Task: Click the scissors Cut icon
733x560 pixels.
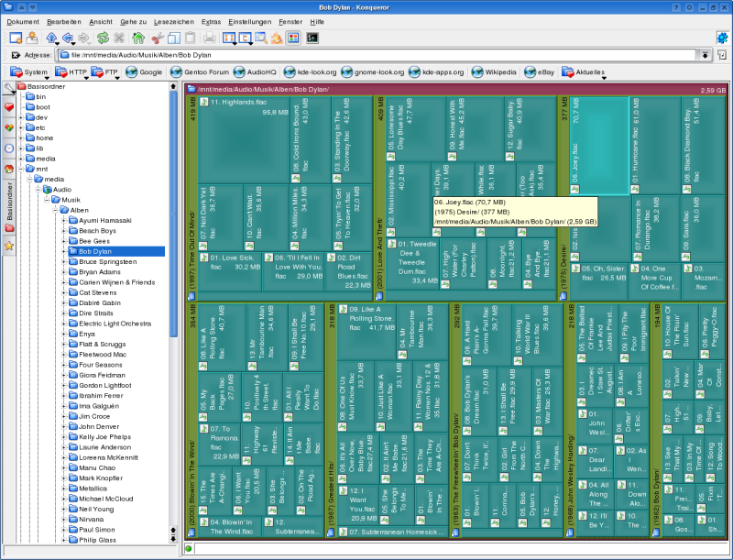Action: tap(158, 38)
